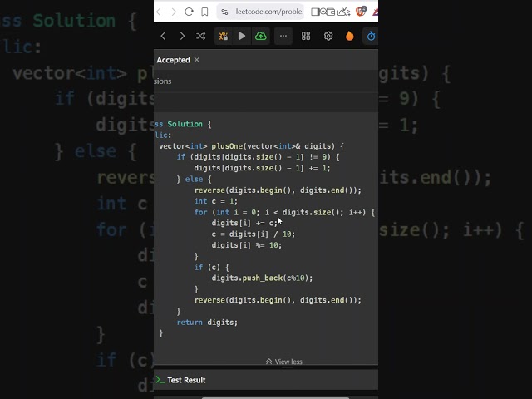The height and width of the screenshot is (399, 532).
Task: Bookmark the current page
Action: (x=204, y=12)
